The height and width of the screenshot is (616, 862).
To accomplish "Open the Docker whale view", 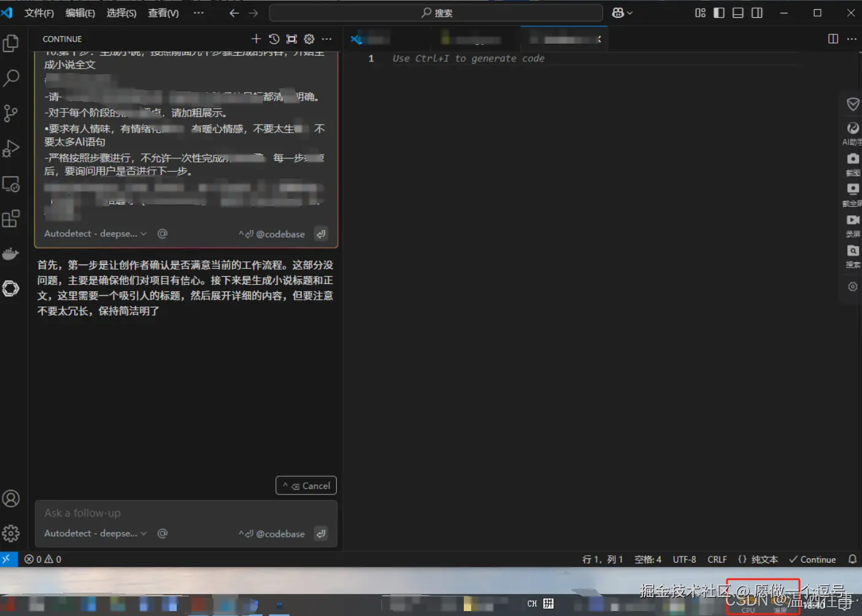I will (11, 253).
